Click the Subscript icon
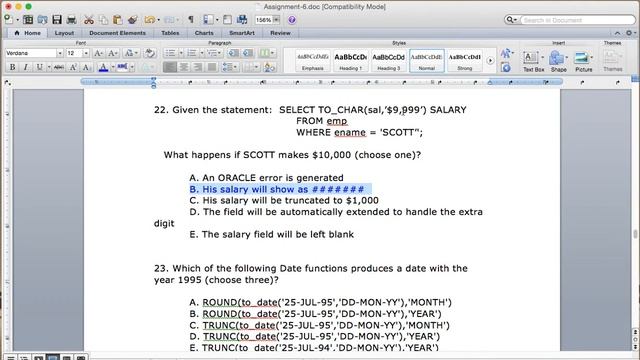The height and width of the screenshot is (360, 640). coord(86,67)
